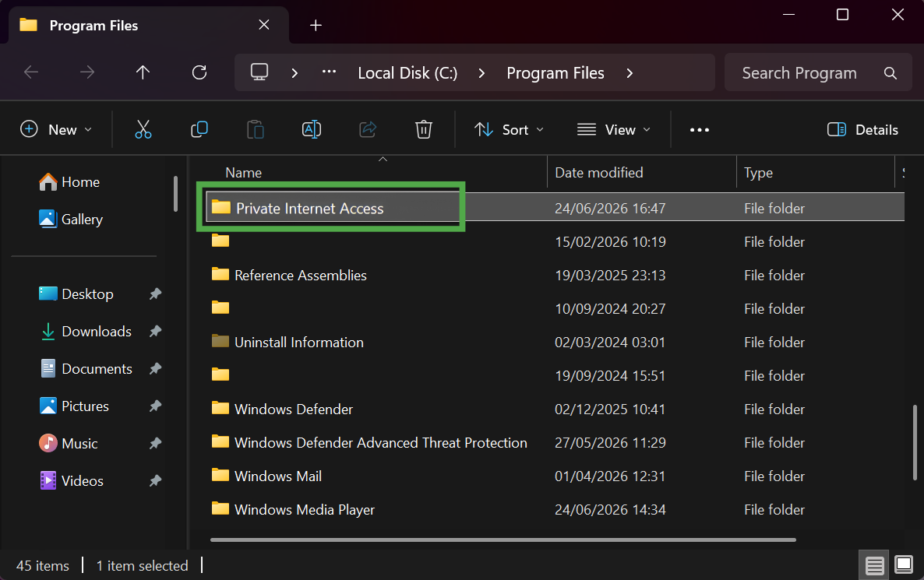Click the horizontal scrollbar of file list
924x580 pixels.
tap(503, 540)
